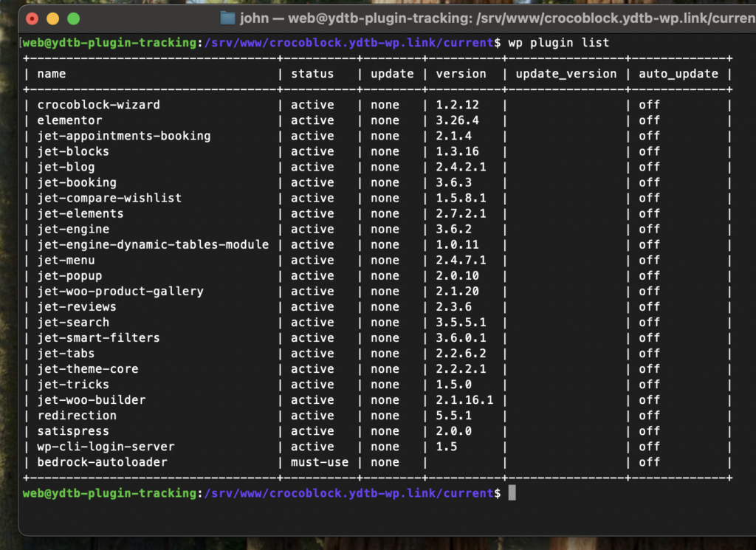756x550 pixels.
Task: Select the jet-engine plugin name
Action: coord(73,229)
